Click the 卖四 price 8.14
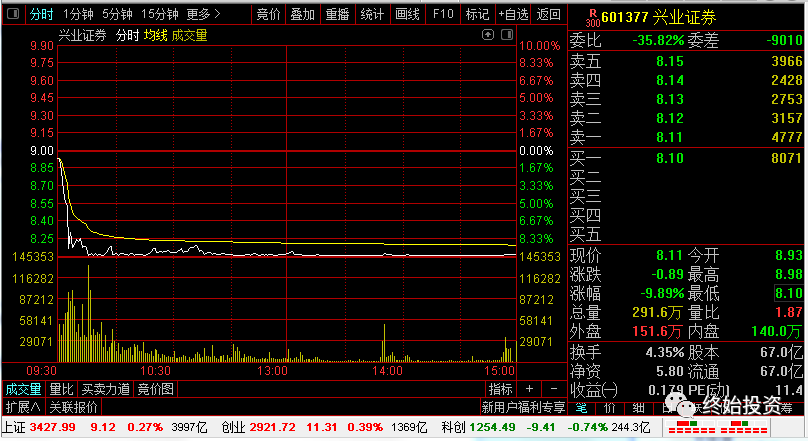 [670, 80]
